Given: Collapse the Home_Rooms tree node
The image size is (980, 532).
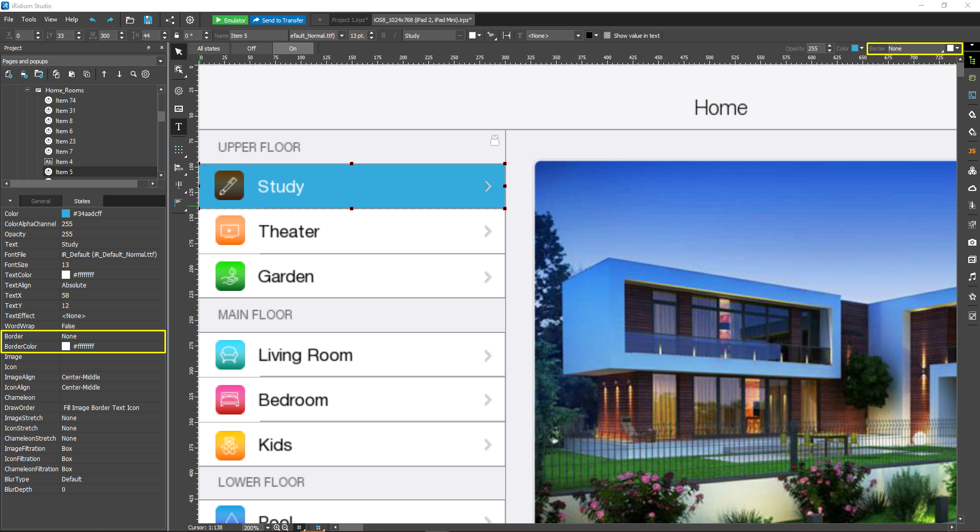Looking at the screenshot, I should point(27,90).
